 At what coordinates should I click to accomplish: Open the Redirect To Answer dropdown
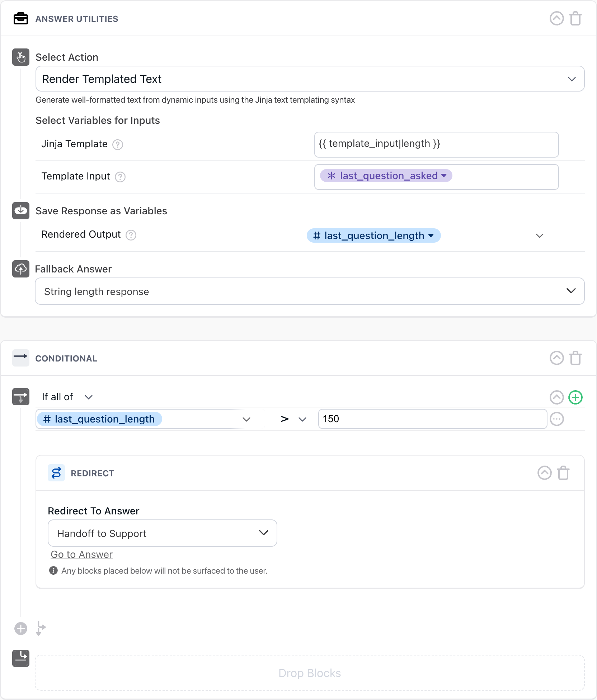162,533
